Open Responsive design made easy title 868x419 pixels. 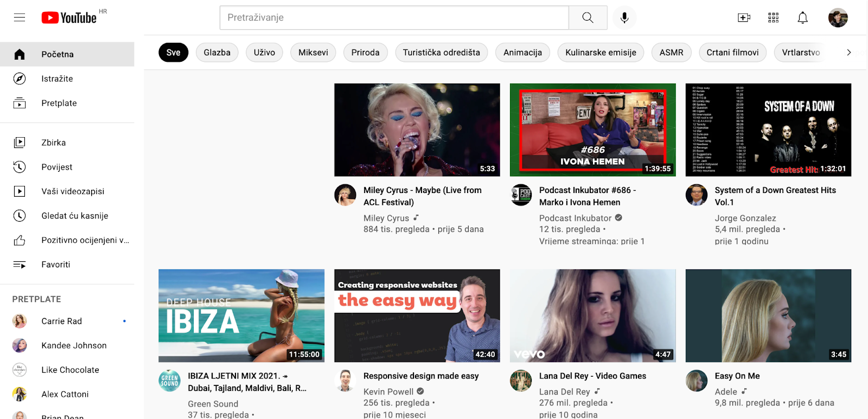tap(421, 376)
